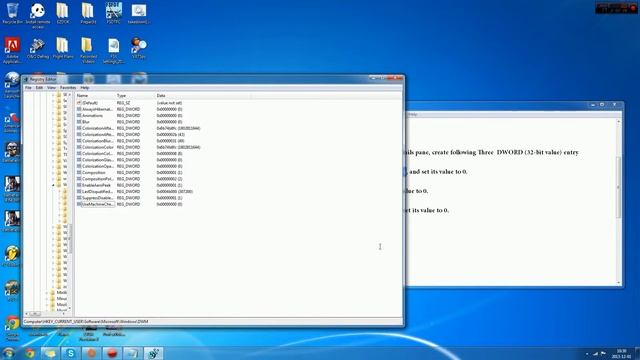Click the registry tree horizontal scrollbar thumb
The height and width of the screenshot is (360, 640).
click(x=35, y=313)
